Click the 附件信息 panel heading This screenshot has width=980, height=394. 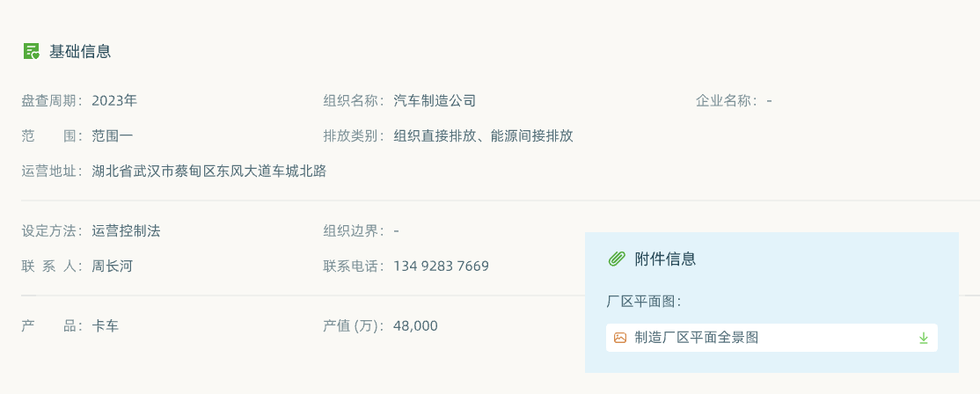[x=665, y=259]
